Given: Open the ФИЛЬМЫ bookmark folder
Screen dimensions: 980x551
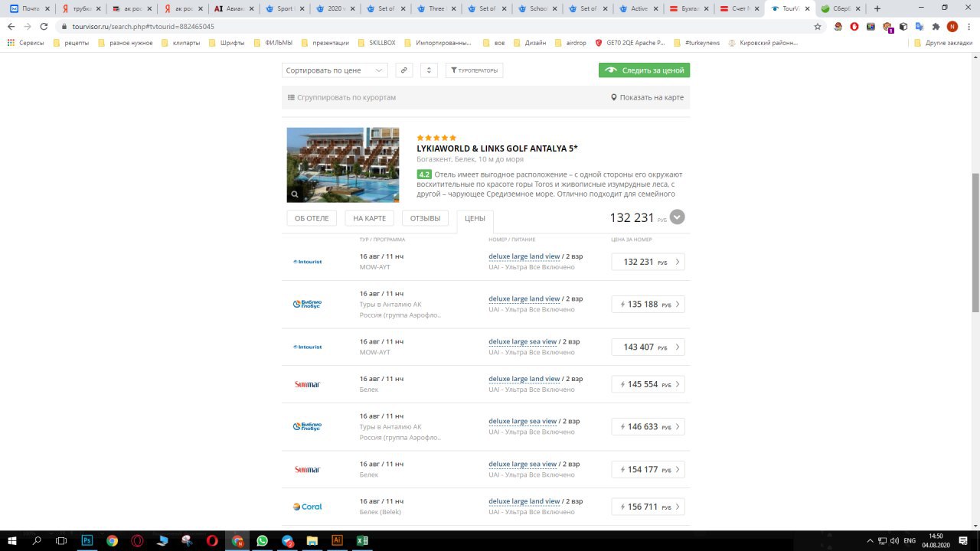Looking at the screenshot, I should tap(273, 43).
